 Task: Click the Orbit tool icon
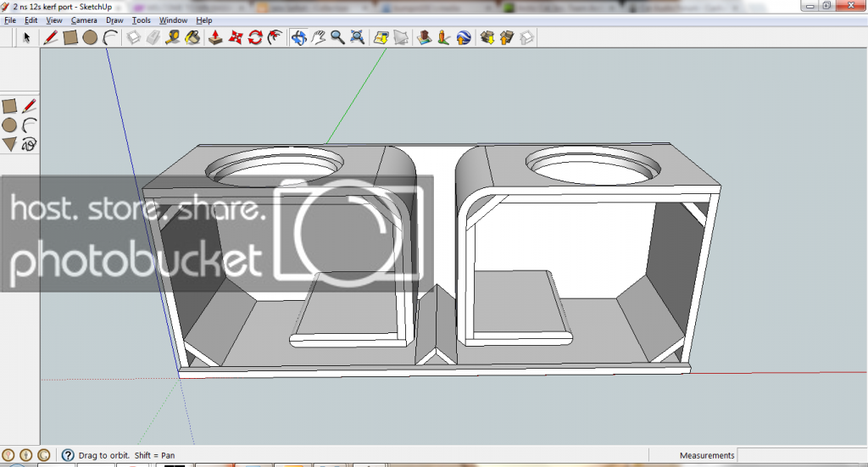tap(299, 37)
